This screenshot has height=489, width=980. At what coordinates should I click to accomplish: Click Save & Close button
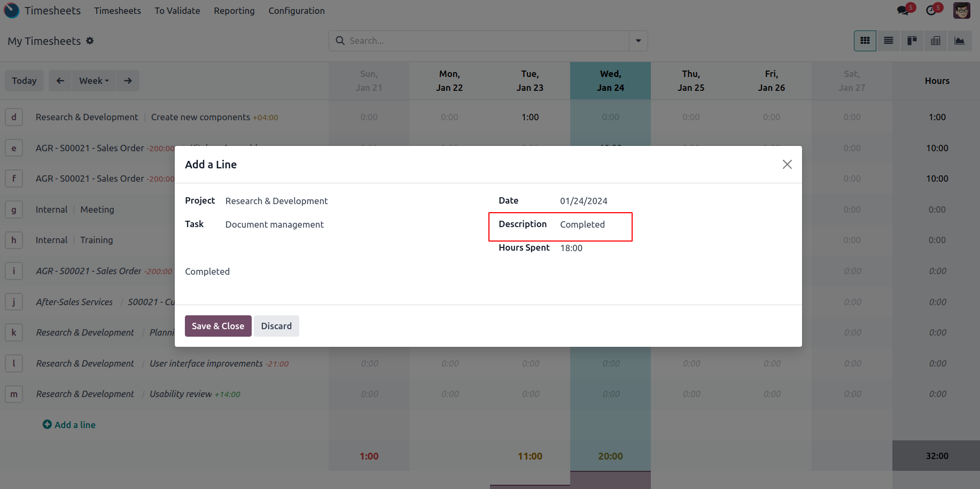pyautogui.click(x=218, y=326)
